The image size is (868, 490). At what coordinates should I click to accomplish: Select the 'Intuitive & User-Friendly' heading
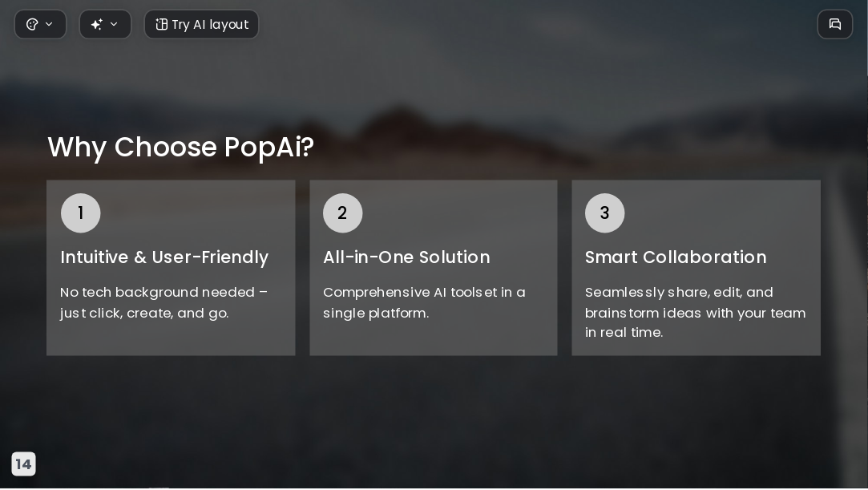(x=164, y=257)
